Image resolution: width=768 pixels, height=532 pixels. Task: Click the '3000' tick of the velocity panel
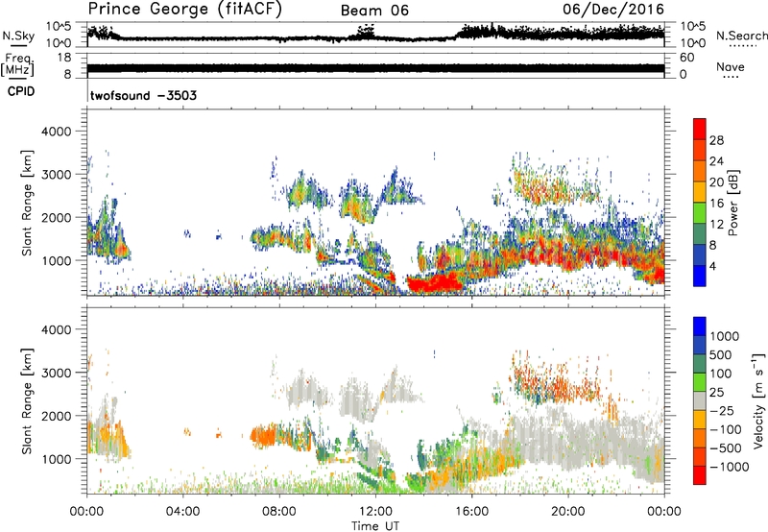[x=56, y=373]
